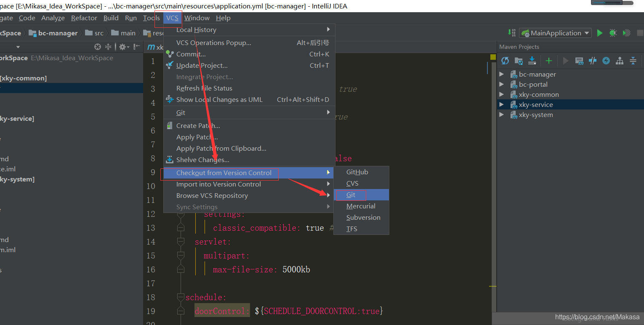Open the Help menu
Viewport: 644px width, 325px height.
click(223, 18)
